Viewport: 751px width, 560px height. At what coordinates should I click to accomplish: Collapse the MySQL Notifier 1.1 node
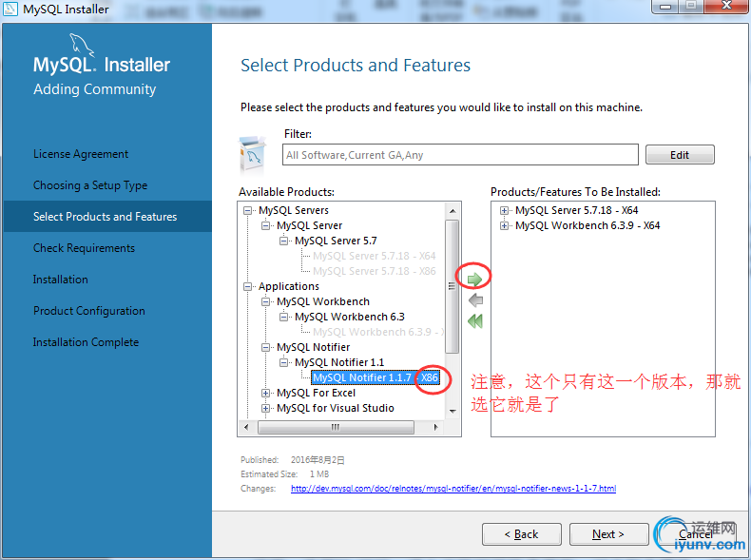pyautogui.click(x=283, y=362)
